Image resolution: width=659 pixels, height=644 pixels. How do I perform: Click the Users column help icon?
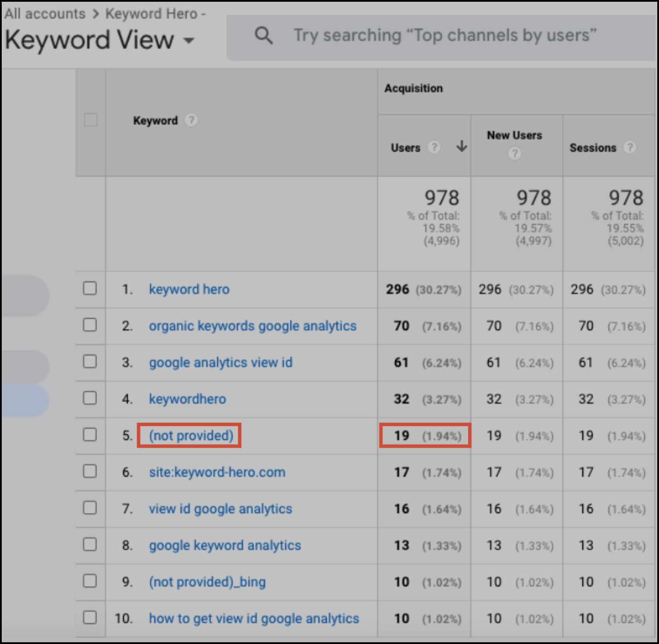click(434, 147)
